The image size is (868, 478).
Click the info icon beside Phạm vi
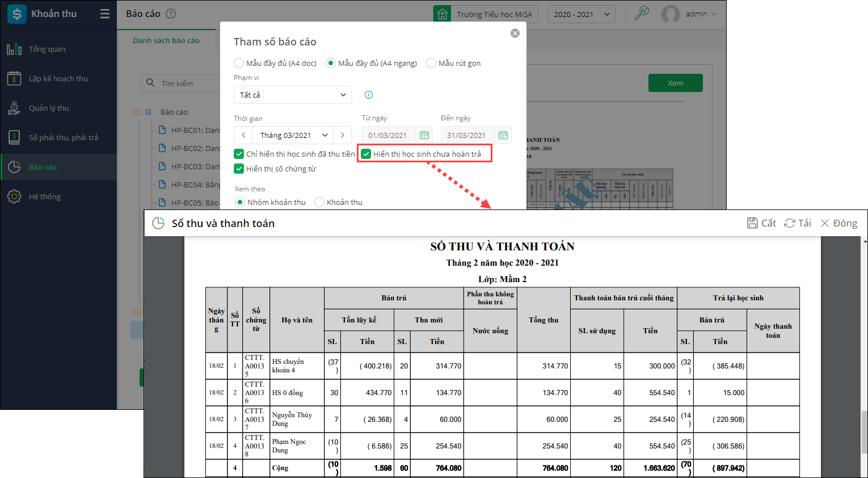(368, 95)
